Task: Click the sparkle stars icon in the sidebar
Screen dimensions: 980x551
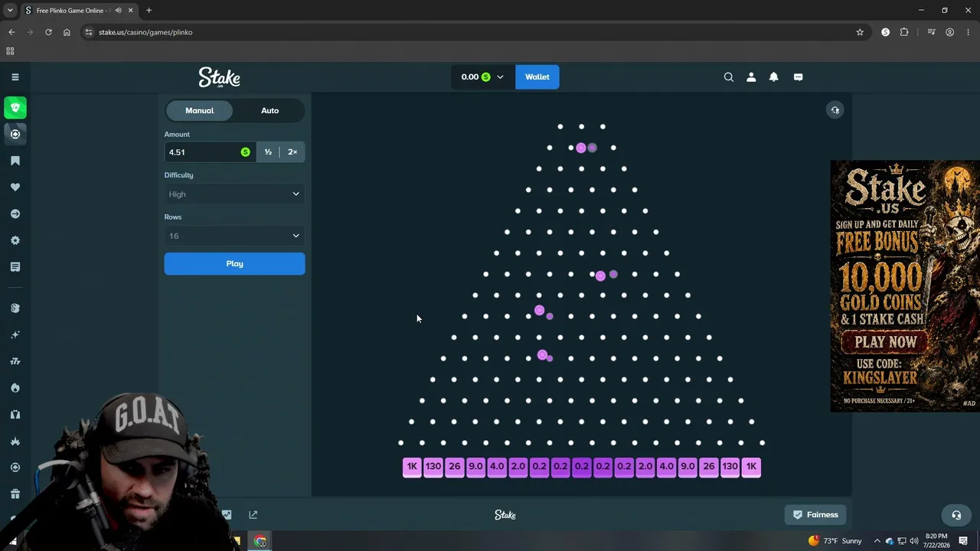Action: click(x=15, y=334)
